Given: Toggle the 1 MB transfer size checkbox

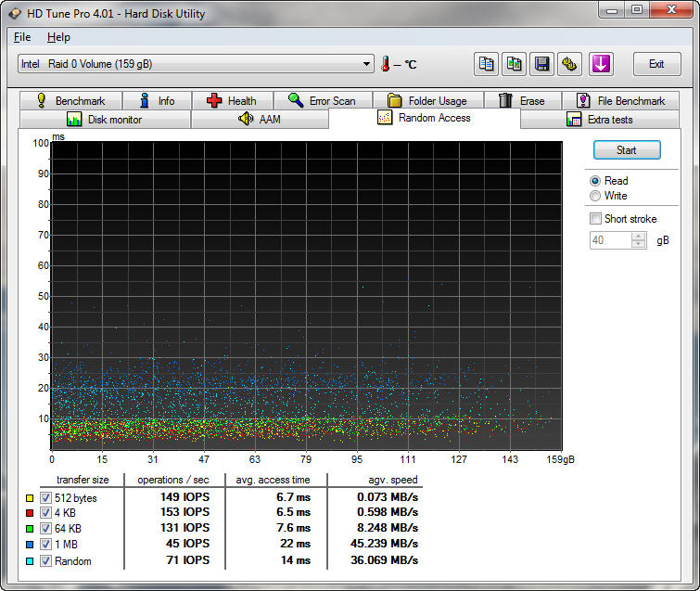Looking at the screenshot, I should coord(45,546).
